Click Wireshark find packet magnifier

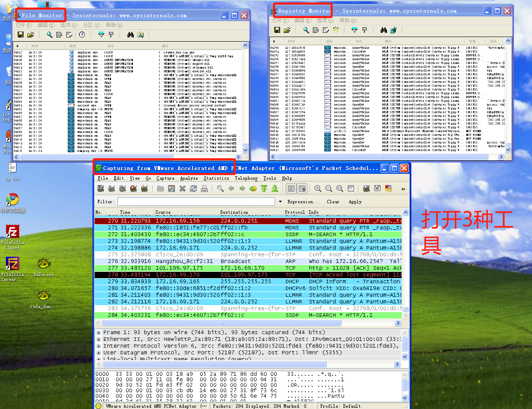pyautogui.click(x=220, y=189)
